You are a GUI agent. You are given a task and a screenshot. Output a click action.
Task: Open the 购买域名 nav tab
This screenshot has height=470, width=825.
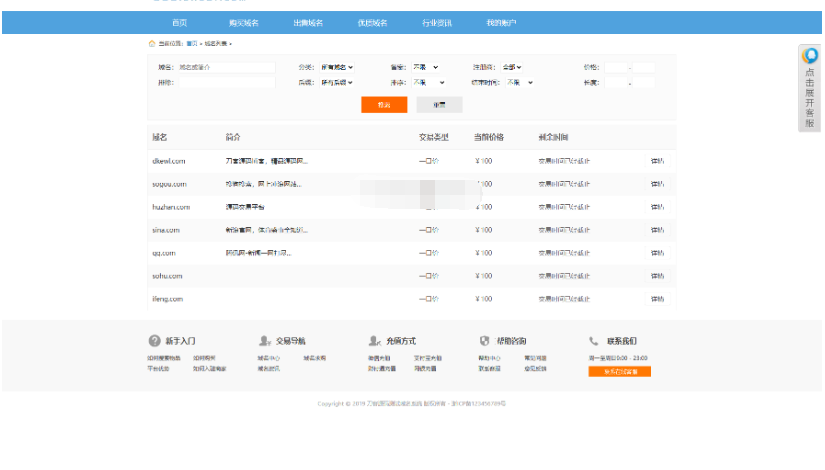[244, 23]
